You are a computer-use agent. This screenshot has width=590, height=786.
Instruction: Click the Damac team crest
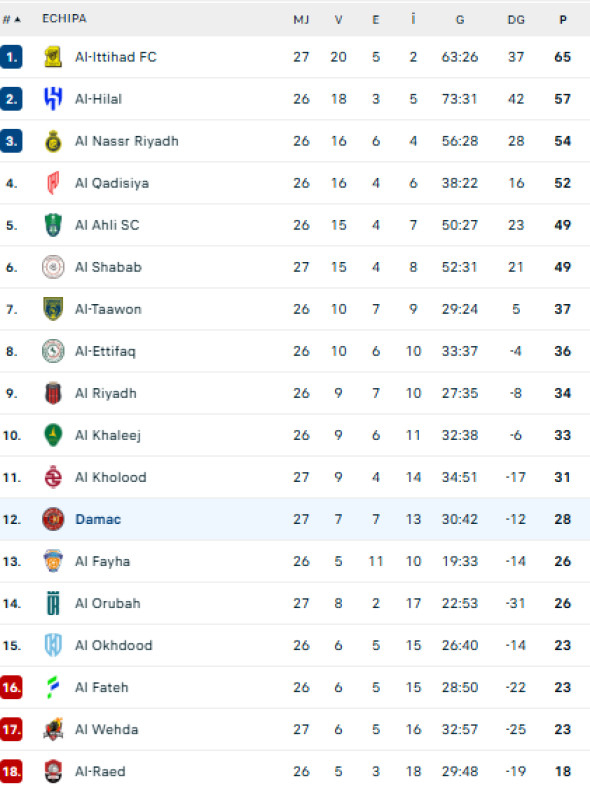point(53,519)
